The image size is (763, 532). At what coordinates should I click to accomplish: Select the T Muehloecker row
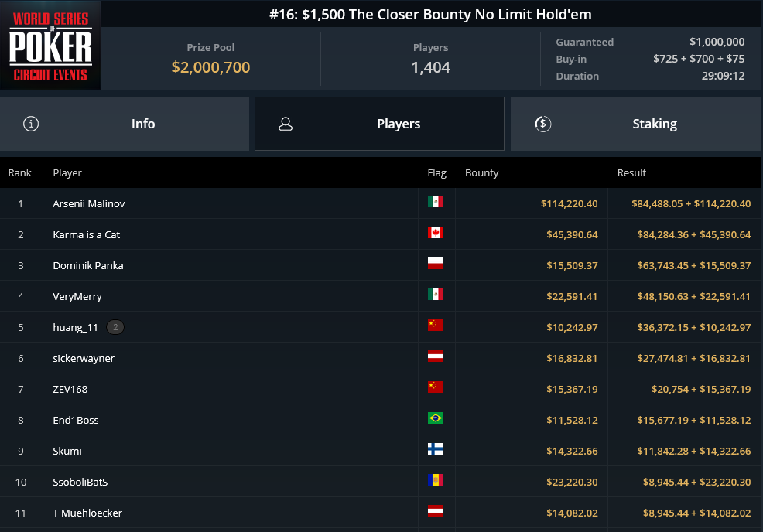click(380, 513)
